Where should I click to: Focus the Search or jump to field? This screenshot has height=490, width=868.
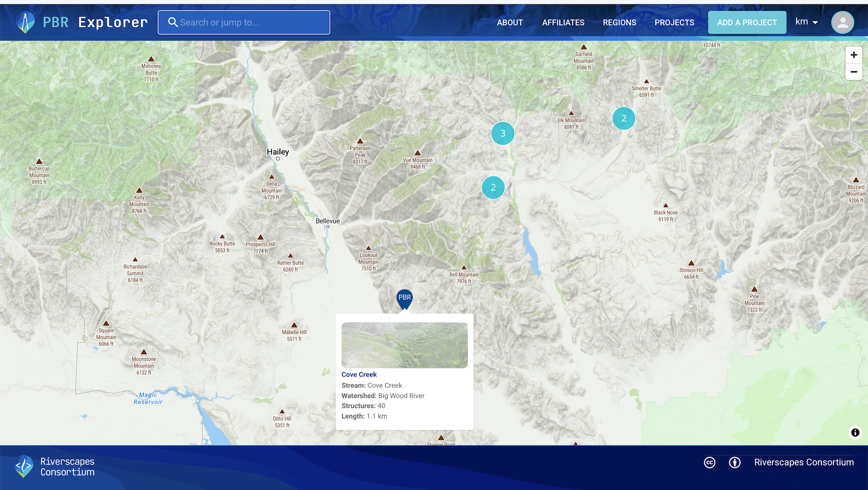pyautogui.click(x=252, y=23)
